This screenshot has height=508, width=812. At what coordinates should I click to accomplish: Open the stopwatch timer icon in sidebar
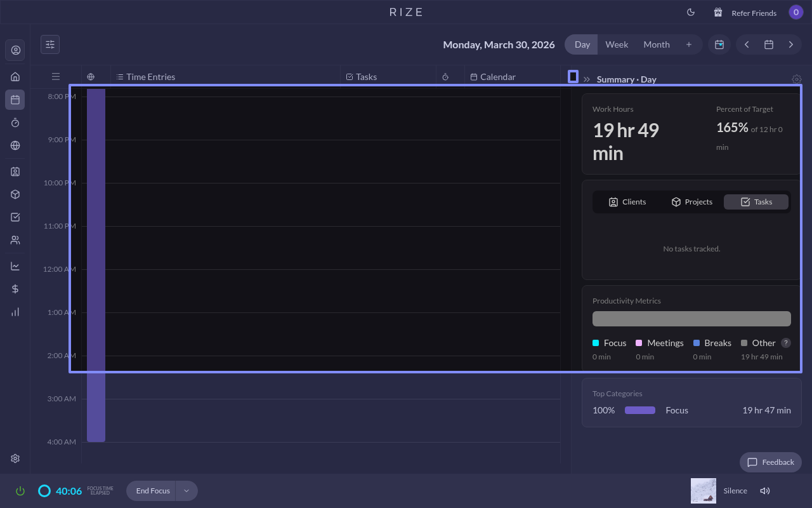(15, 123)
